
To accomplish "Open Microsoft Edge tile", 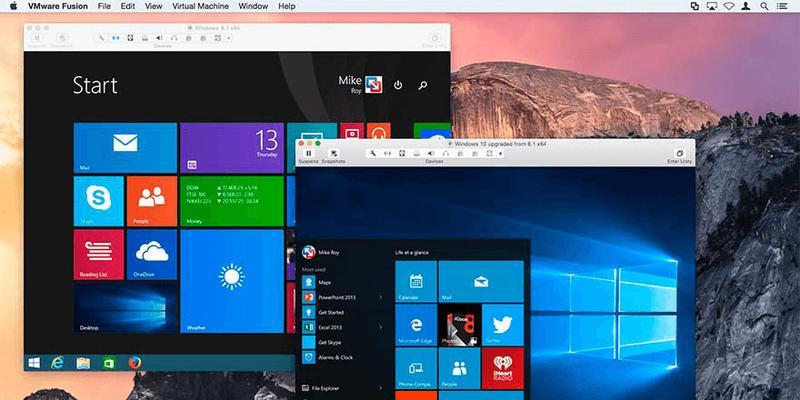I will 416,324.
